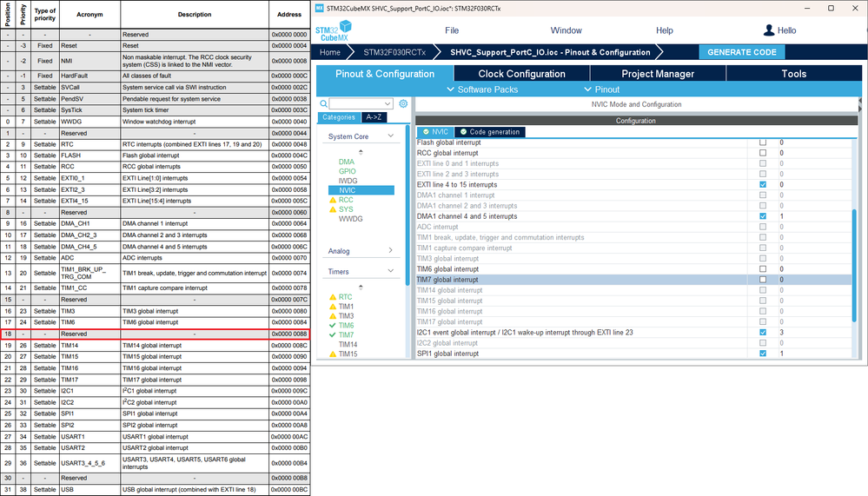Click 'Reserved' at position 18 in vector table
Viewport: 868px width, 496px height.
click(74, 334)
